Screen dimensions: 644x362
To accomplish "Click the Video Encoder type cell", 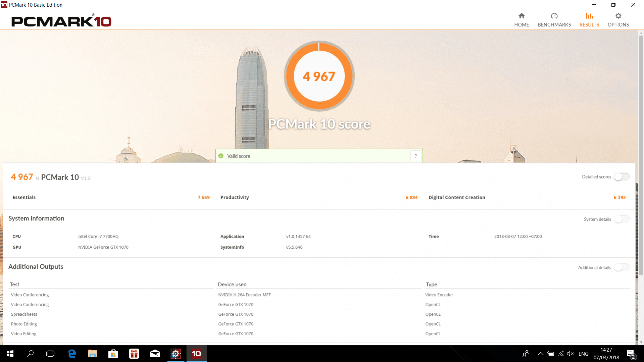I will [x=439, y=295].
